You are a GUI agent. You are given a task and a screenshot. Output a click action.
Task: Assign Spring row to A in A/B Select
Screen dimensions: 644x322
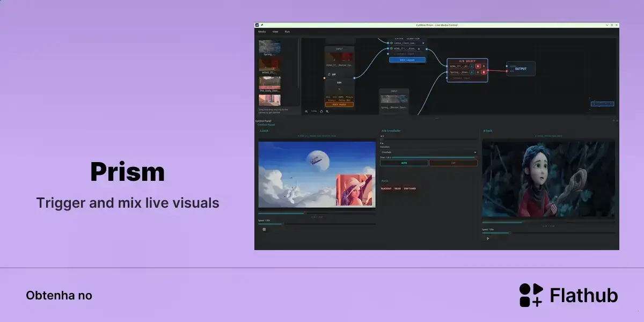478,72
